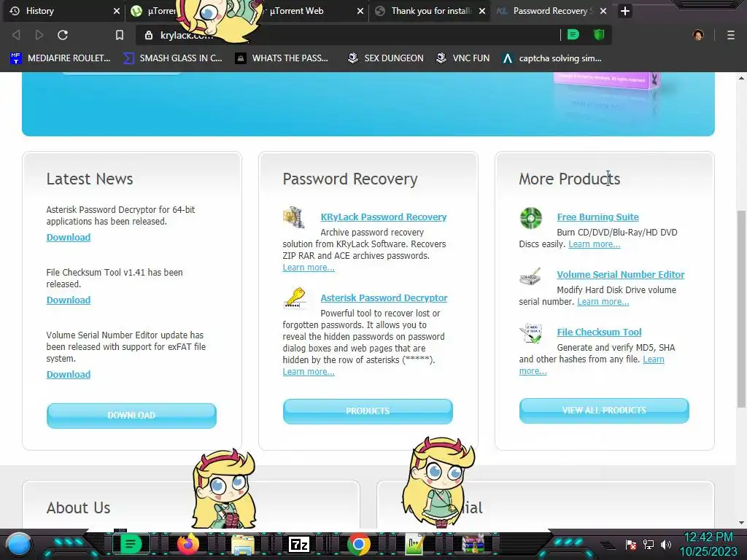Image resolution: width=747 pixels, height=560 pixels.
Task: Click the scrollbar down arrow
Action: tap(741, 523)
